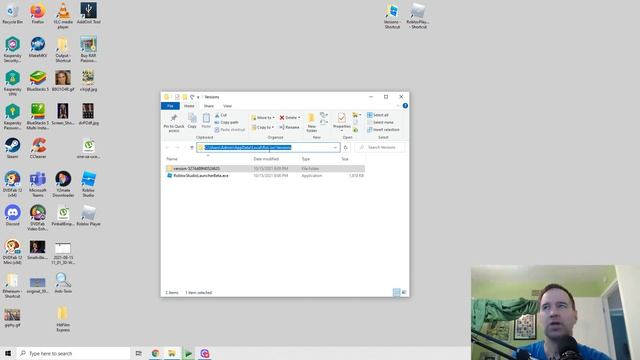This screenshot has height=360, width=640.
Task: Click the Search Versions box
Action: coord(380,147)
